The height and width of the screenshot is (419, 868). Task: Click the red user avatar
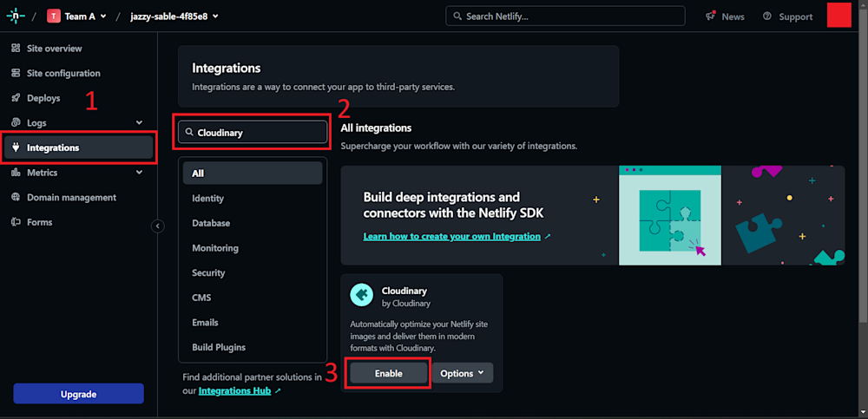(838, 16)
